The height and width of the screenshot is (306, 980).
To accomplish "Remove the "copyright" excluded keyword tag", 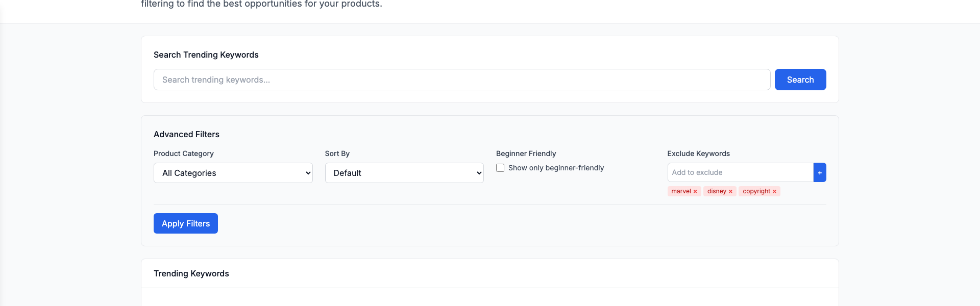I will pos(774,191).
